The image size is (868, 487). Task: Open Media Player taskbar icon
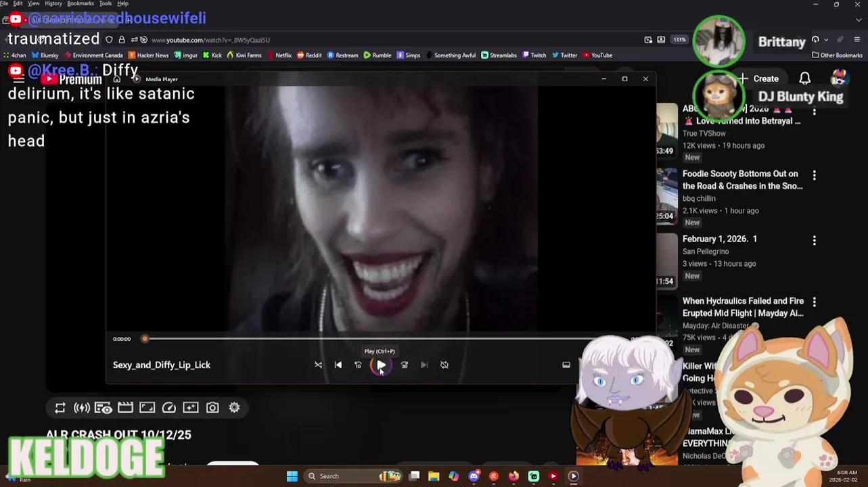[x=573, y=476]
